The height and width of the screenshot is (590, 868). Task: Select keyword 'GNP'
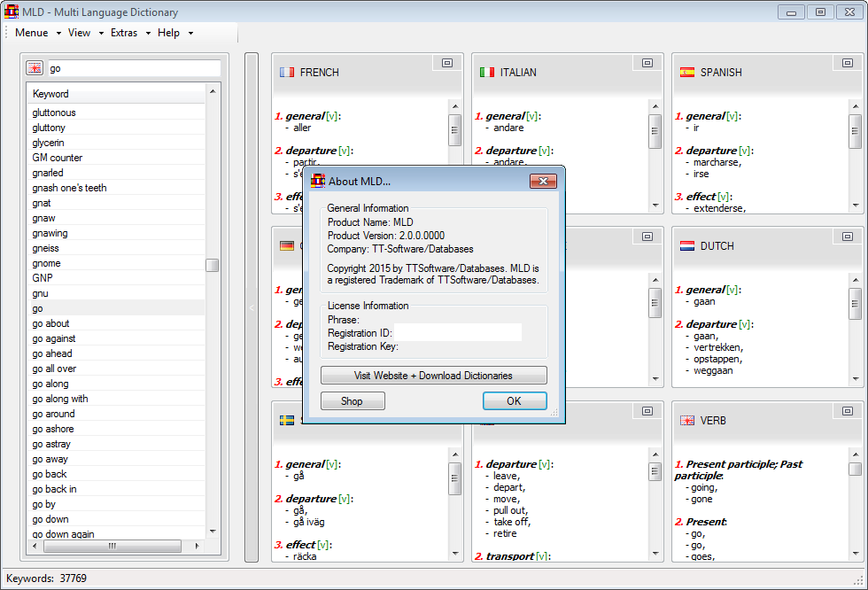116,278
